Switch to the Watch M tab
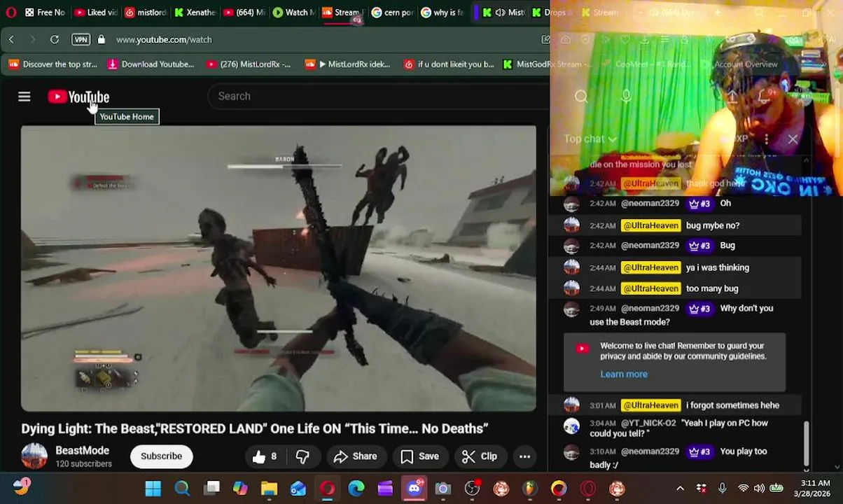The image size is (843, 504). 295,13
